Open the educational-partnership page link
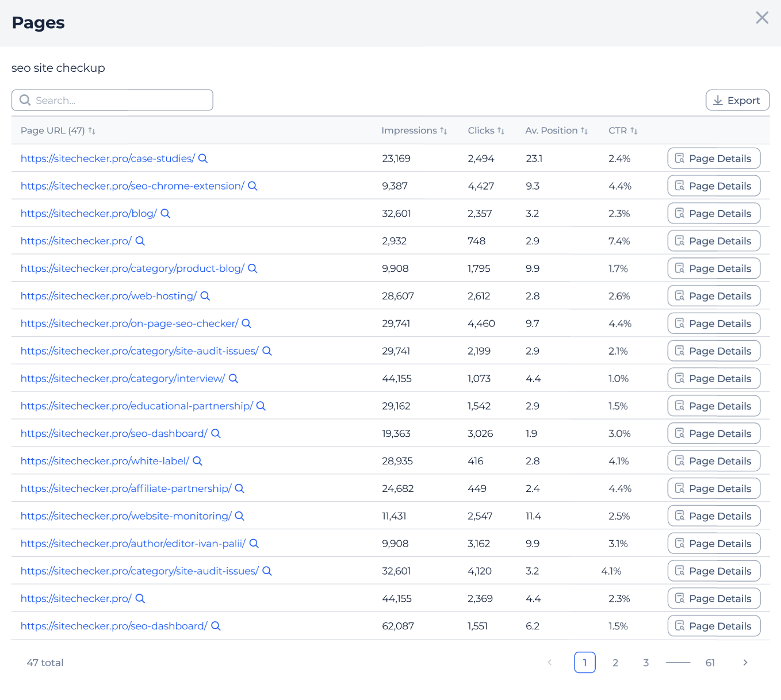The image size is (781, 700). pyautogui.click(x=137, y=406)
